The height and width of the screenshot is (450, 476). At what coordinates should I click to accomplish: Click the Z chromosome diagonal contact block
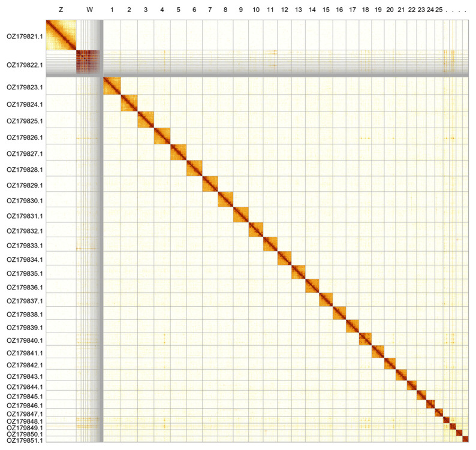tap(61, 35)
